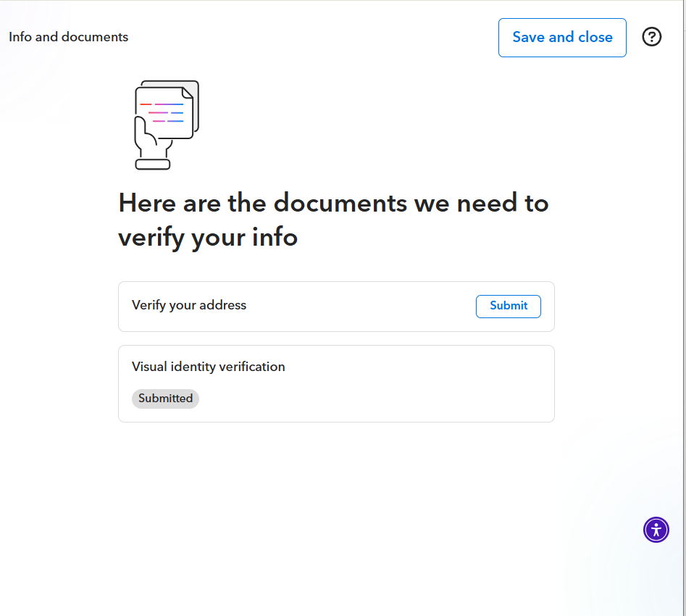The image size is (686, 616).
Task: Open the help question mark icon
Action: (x=651, y=37)
